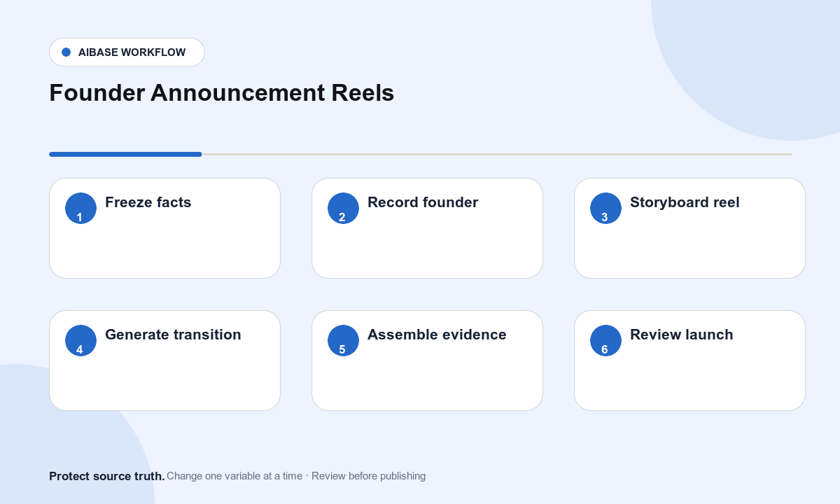Select step 2 number circle
The height and width of the screenshot is (504, 840).
coord(343,208)
